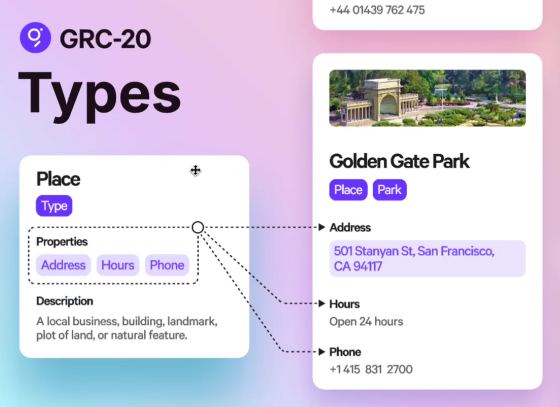Click the Open 24 hours value
This screenshot has height=407, width=560.
(x=366, y=322)
